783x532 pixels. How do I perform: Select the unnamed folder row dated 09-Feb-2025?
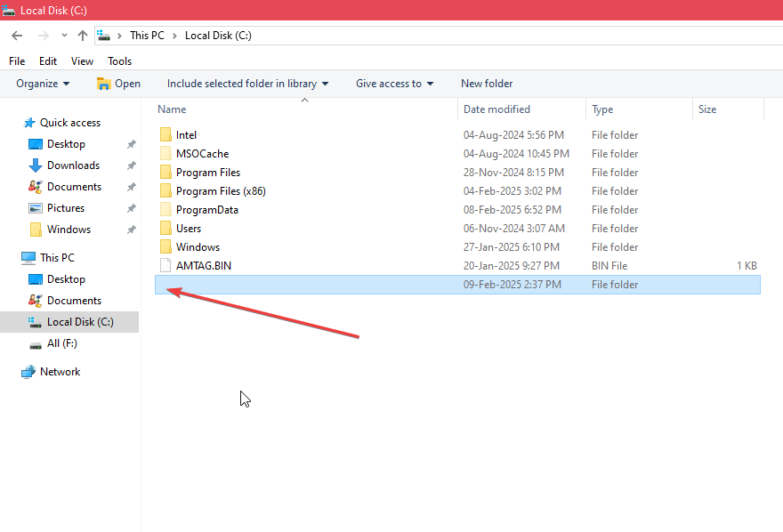point(457,285)
